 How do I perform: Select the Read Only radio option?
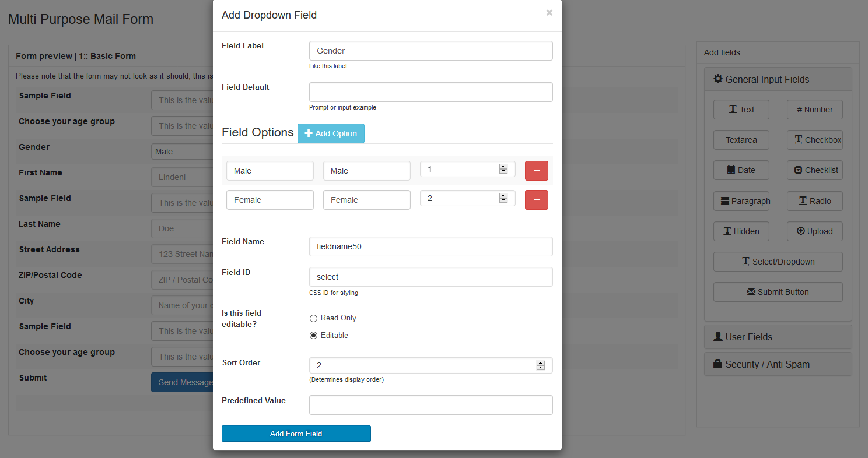click(313, 318)
